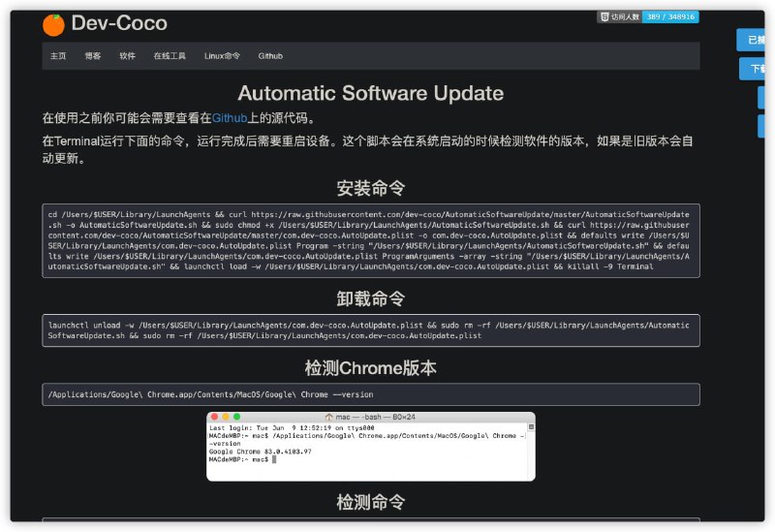
Task: Click the yellow minimize dot in terminal image
Action: pos(226,417)
